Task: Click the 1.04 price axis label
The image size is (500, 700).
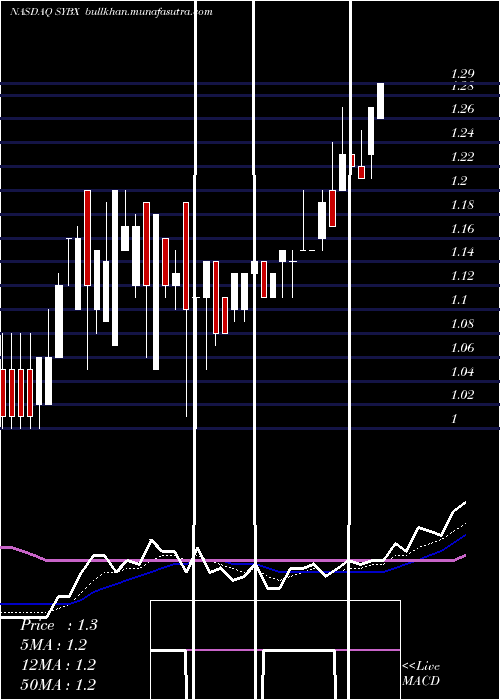Action: point(462,371)
